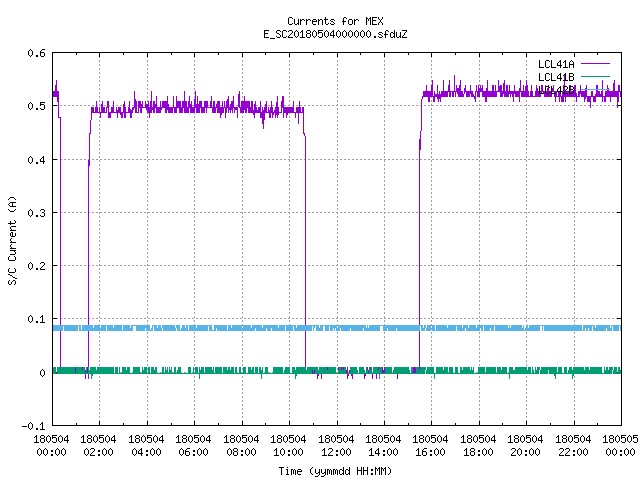Image resolution: width=640 pixels, height=480 pixels.
Task: Click the chart title 'Currents for MEX'
Action: (335, 21)
